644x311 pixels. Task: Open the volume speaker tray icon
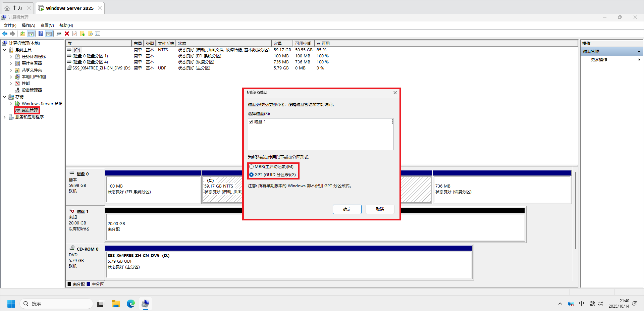click(600, 304)
